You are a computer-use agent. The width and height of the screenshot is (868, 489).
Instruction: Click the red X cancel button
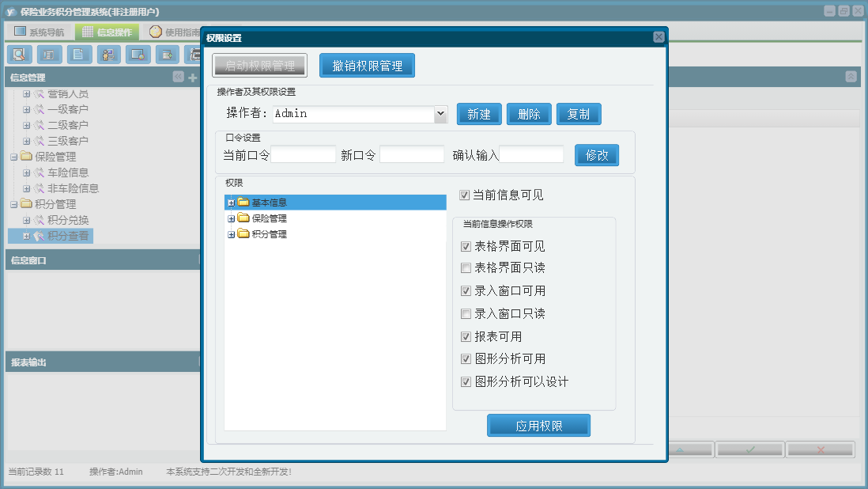[821, 449]
